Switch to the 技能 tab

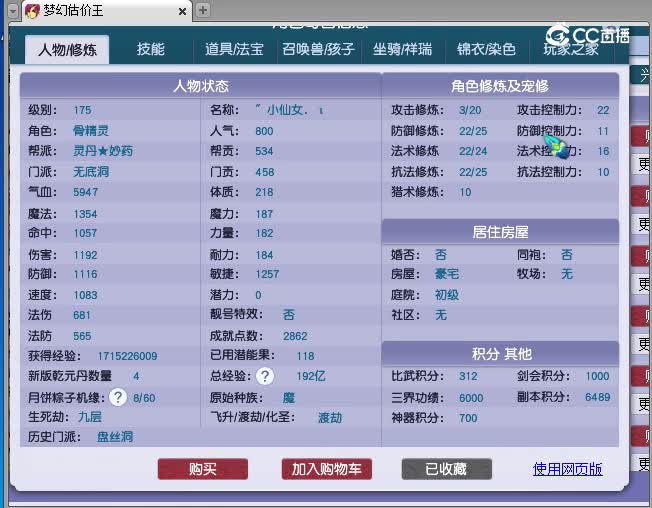(x=151, y=49)
